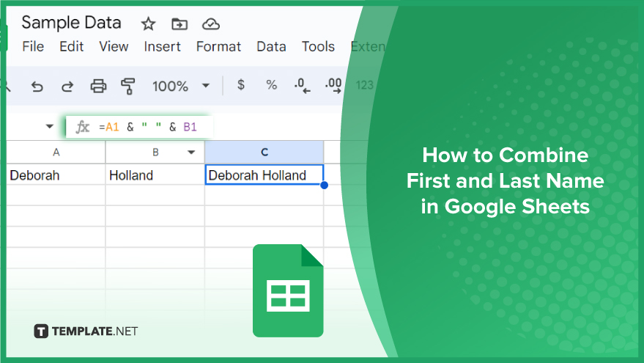Check the cloud save status icon
The height and width of the screenshot is (363, 644).
(211, 24)
